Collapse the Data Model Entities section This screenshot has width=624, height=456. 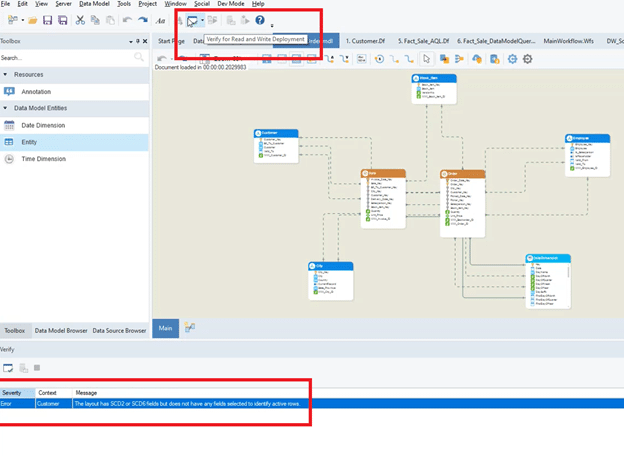pyautogui.click(x=5, y=108)
